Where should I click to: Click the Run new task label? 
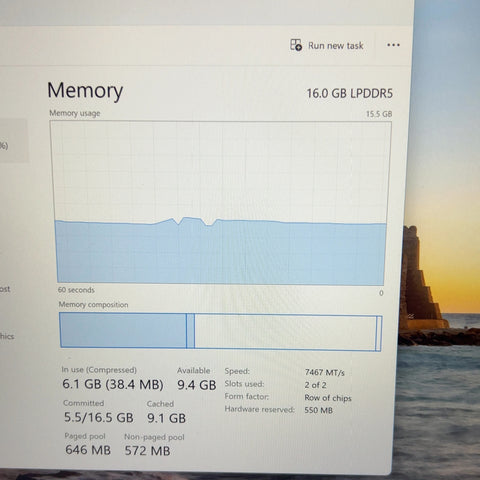pyautogui.click(x=335, y=46)
